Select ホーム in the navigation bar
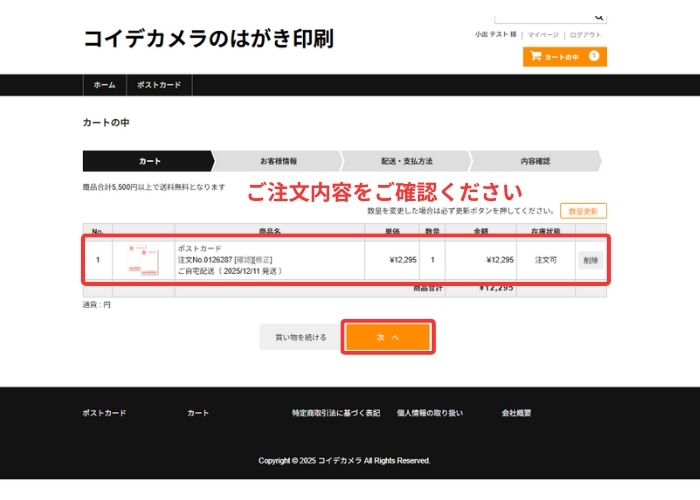The width and height of the screenshot is (700, 500). [x=104, y=85]
